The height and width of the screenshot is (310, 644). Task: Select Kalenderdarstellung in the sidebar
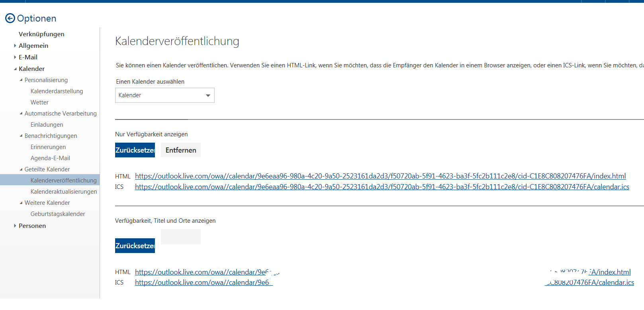pos(57,91)
